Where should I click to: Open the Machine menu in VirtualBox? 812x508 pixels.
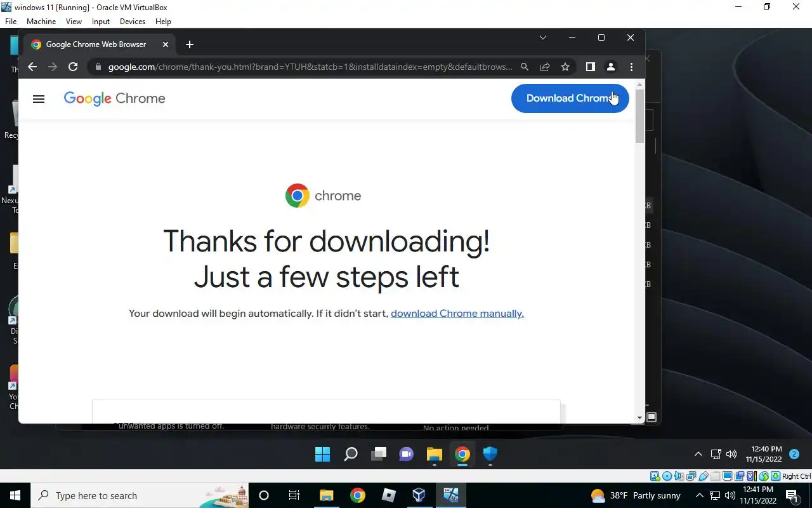(x=41, y=22)
